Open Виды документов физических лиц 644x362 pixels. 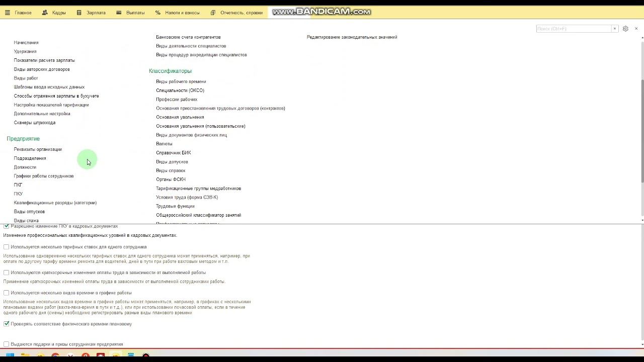pos(191,135)
